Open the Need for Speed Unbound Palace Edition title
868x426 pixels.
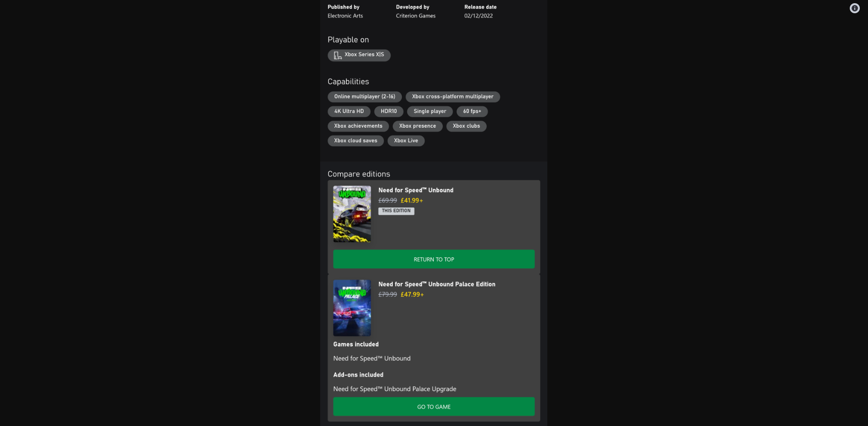(437, 284)
